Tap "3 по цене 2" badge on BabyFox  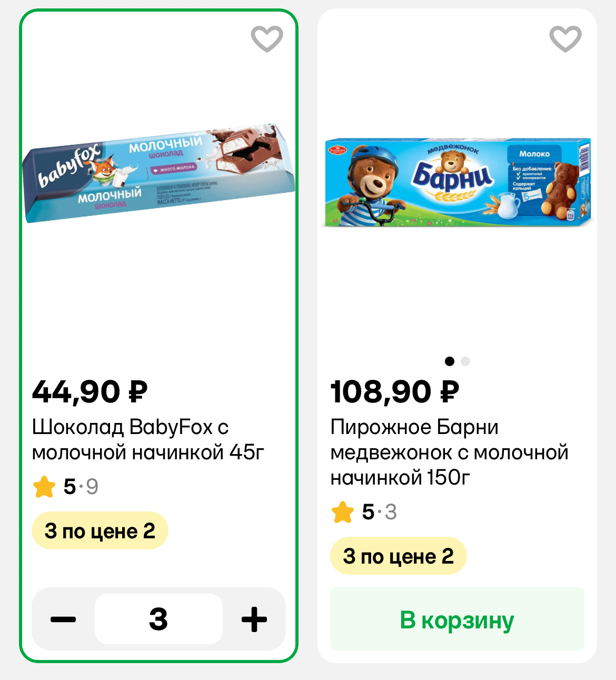point(100,531)
